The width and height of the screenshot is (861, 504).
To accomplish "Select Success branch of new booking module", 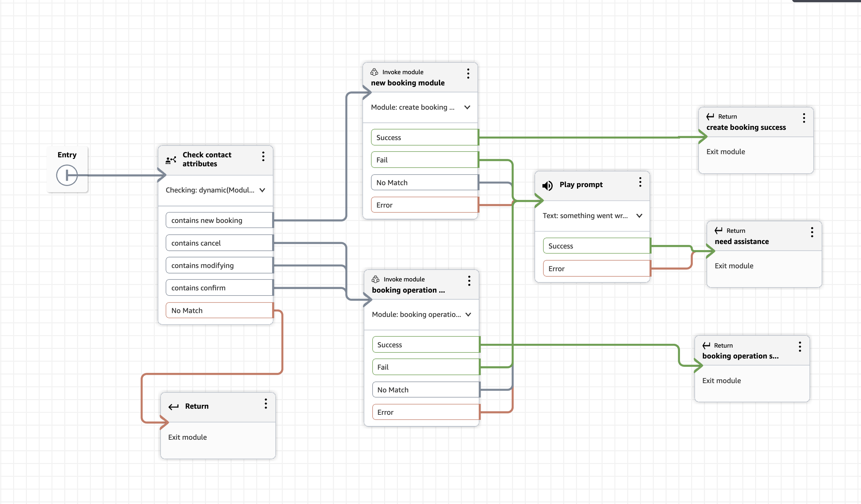I will [425, 138].
